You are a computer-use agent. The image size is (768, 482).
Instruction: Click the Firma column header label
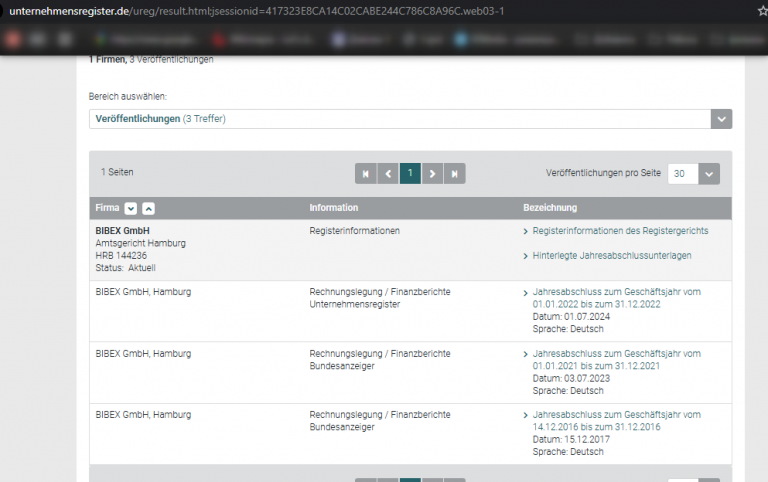(107, 208)
